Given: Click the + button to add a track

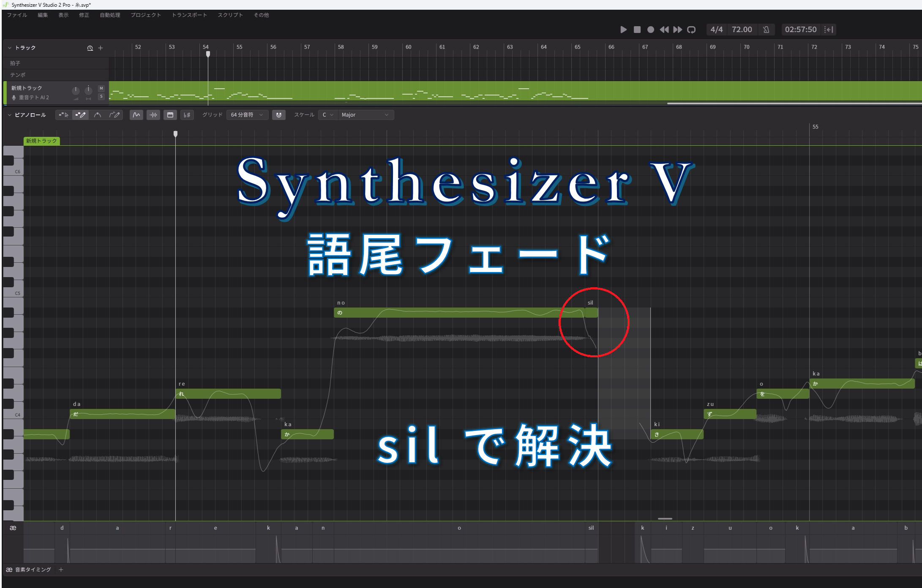Looking at the screenshot, I should 101,48.
